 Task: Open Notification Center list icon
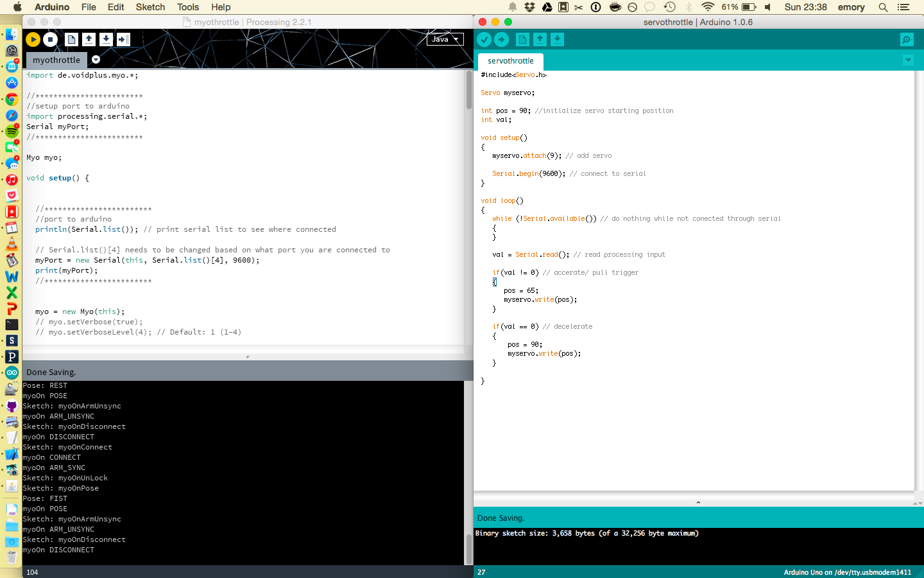903,7
